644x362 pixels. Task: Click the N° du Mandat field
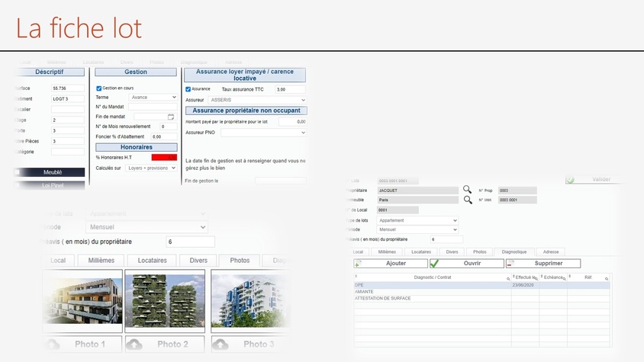click(x=153, y=107)
